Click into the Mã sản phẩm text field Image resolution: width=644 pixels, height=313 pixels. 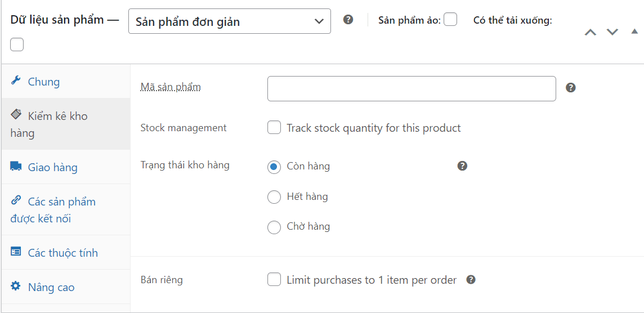[x=412, y=88]
